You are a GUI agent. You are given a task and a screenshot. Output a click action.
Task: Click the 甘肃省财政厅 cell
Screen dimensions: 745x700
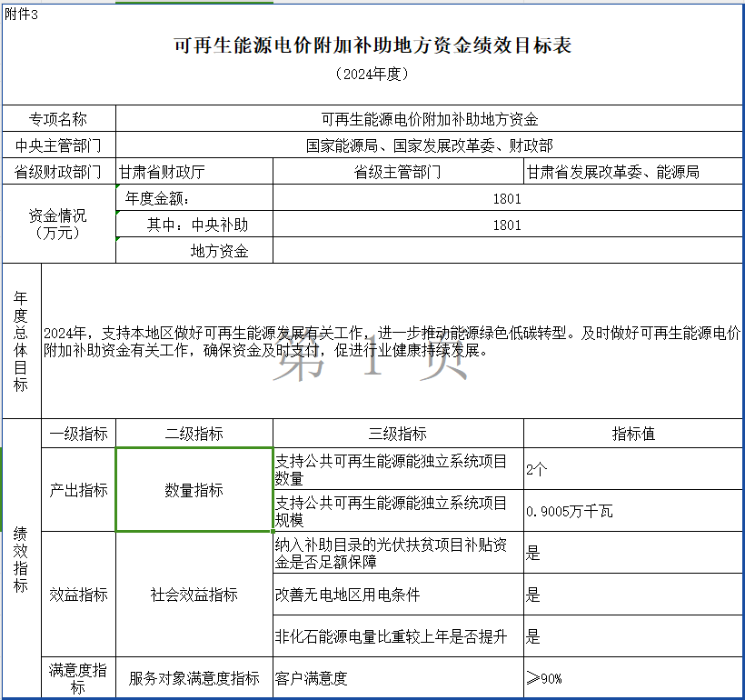[x=194, y=172]
